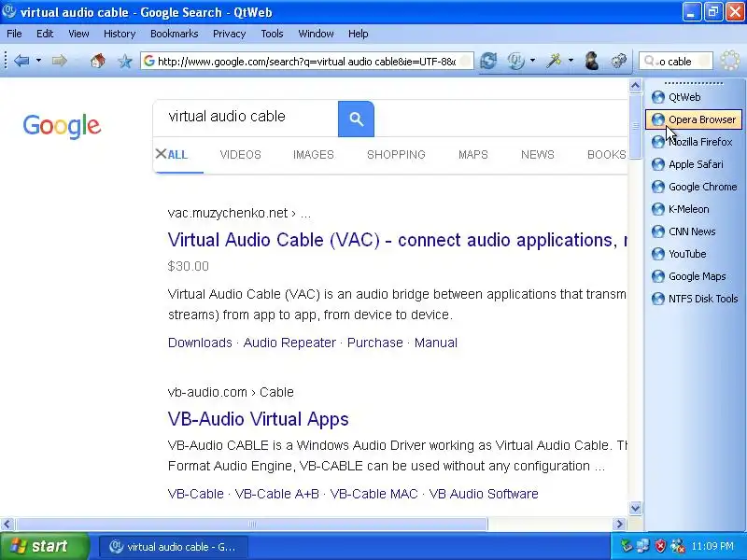Open the Help menu
Image resolution: width=747 pixels, height=560 pixels.
tap(359, 34)
